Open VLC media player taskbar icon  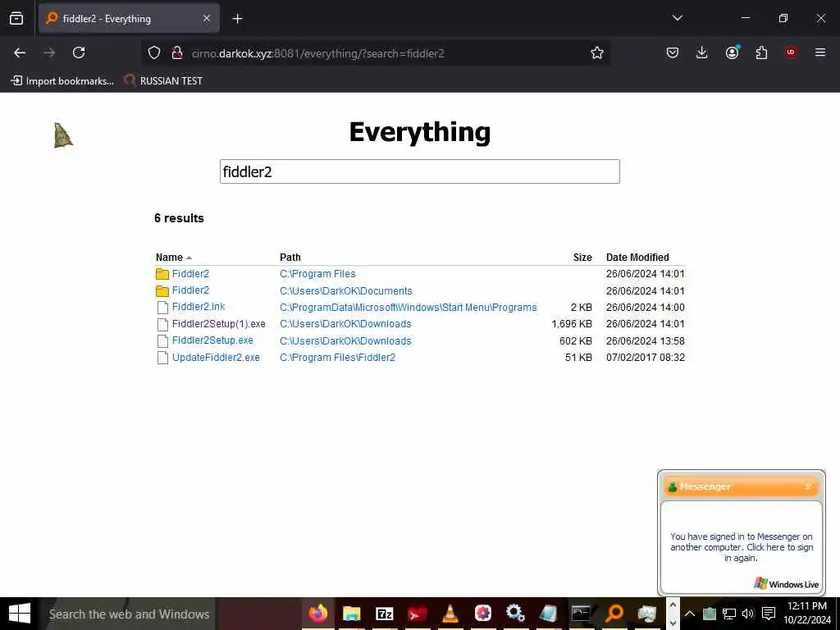click(450, 614)
